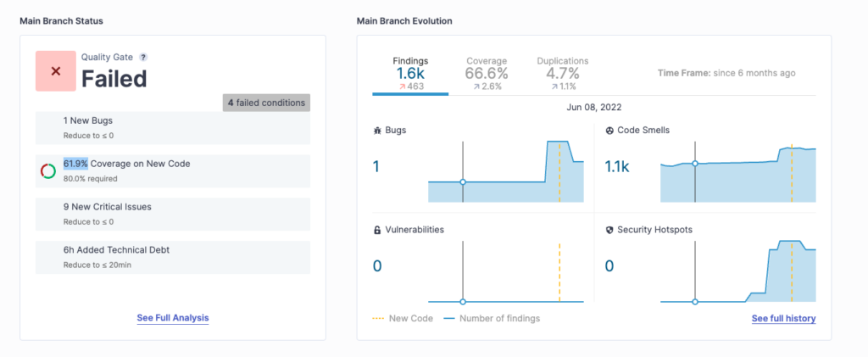Open the See full history link
The width and height of the screenshot is (868, 357).
[x=783, y=319]
